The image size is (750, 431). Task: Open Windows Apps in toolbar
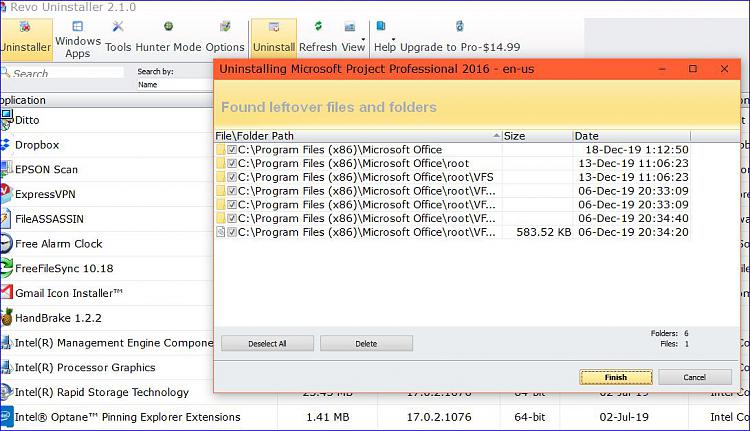pyautogui.click(x=77, y=40)
